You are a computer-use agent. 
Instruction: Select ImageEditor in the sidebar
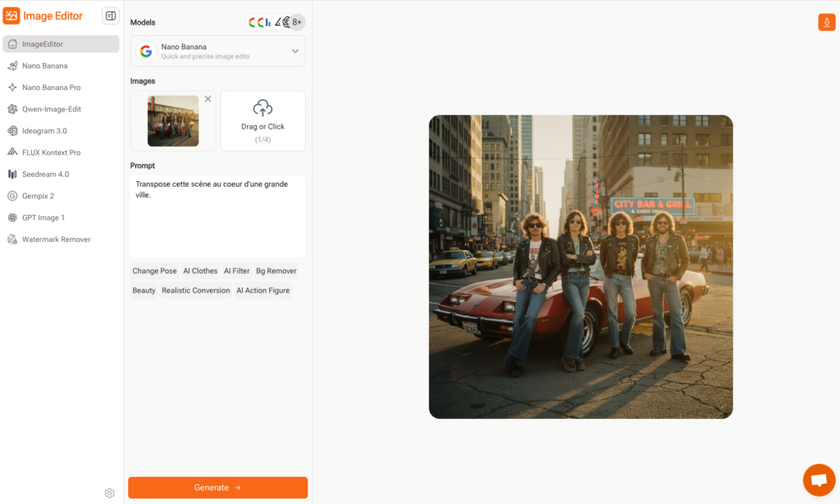pyautogui.click(x=61, y=44)
